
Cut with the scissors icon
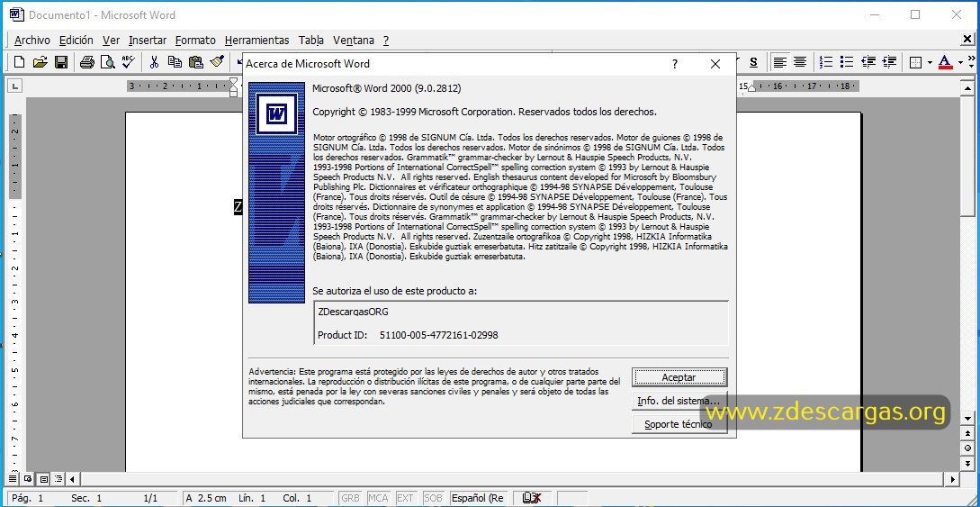155,62
